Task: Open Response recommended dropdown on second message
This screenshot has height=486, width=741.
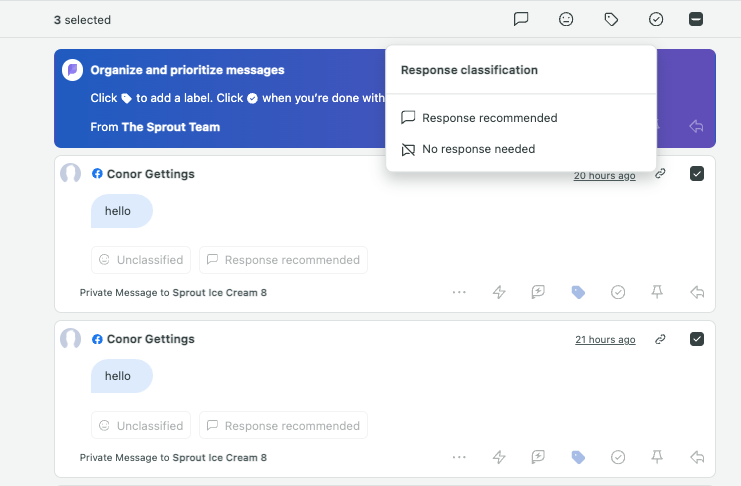Action: pos(284,425)
